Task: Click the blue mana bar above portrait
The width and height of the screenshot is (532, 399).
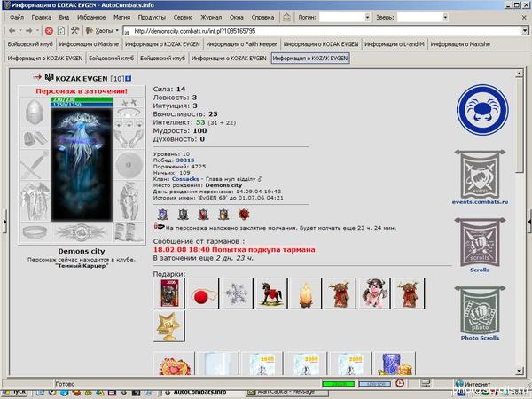Action: 82,105
